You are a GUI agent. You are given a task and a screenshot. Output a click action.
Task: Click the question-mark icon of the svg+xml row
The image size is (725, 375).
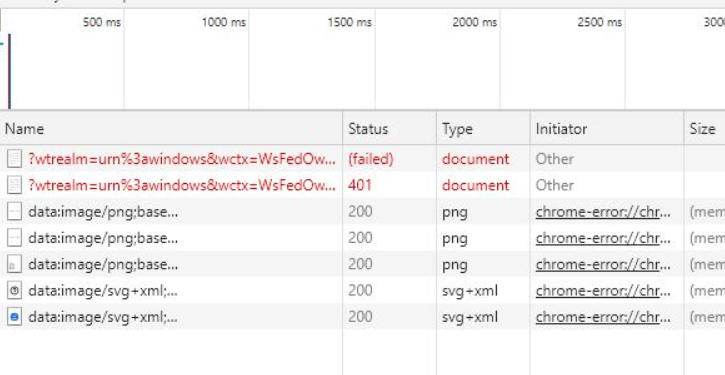click(14, 291)
